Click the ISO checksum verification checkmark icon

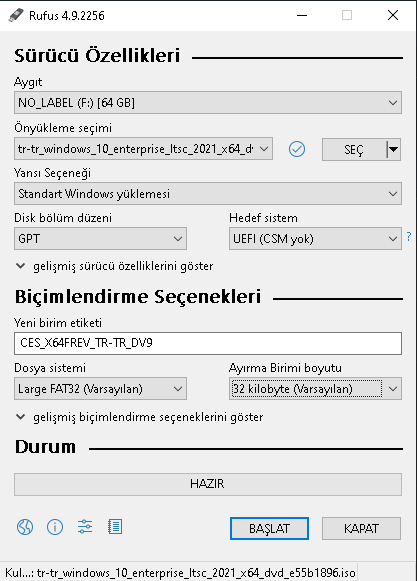pyautogui.click(x=297, y=149)
